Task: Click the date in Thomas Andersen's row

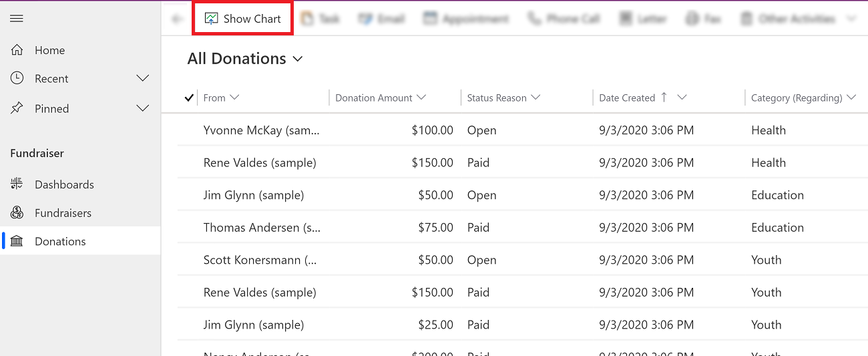Action: 646,227
